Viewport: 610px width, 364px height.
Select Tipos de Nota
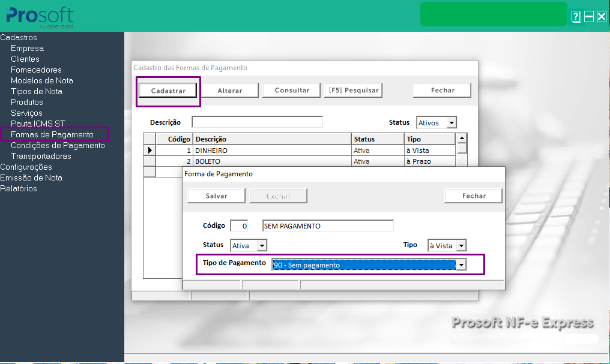point(37,91)
